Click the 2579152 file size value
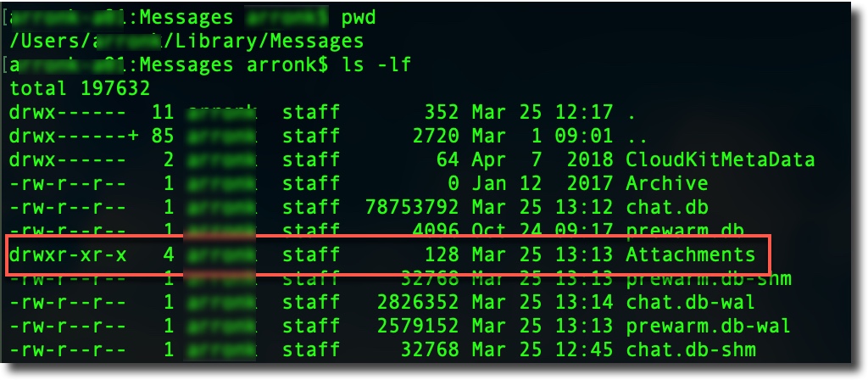Screen dimensions: 868x380 pos(418,327)
